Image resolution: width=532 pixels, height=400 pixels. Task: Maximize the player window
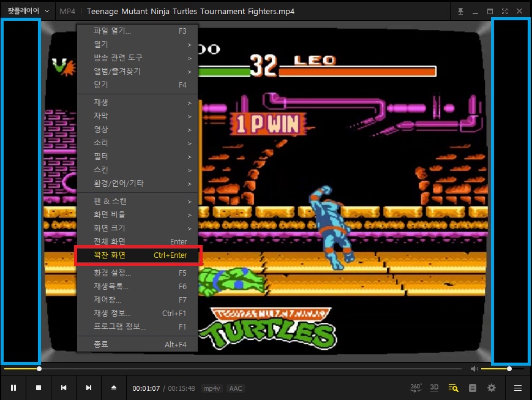tap(490, 11)
